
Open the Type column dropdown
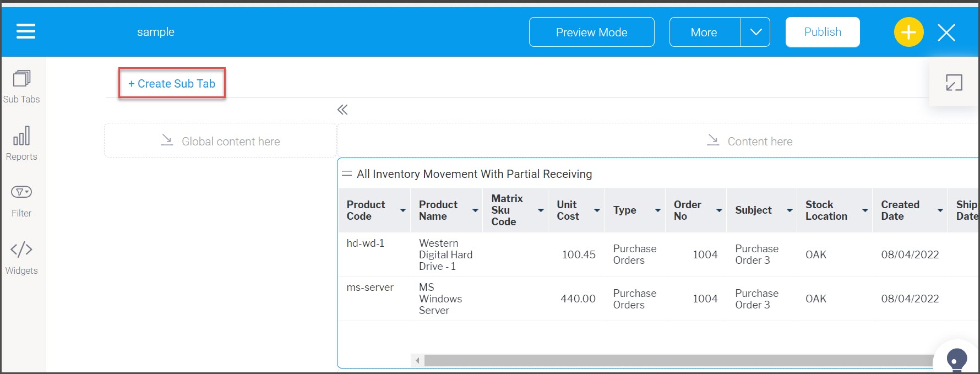tap(658, 210)
